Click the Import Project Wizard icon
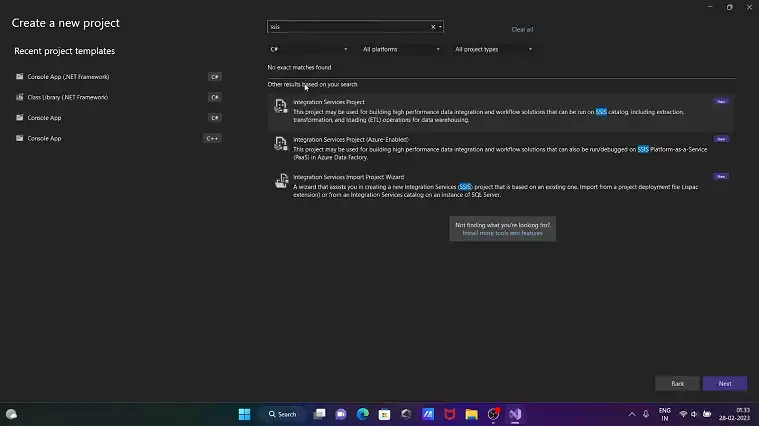 point(281,181)
